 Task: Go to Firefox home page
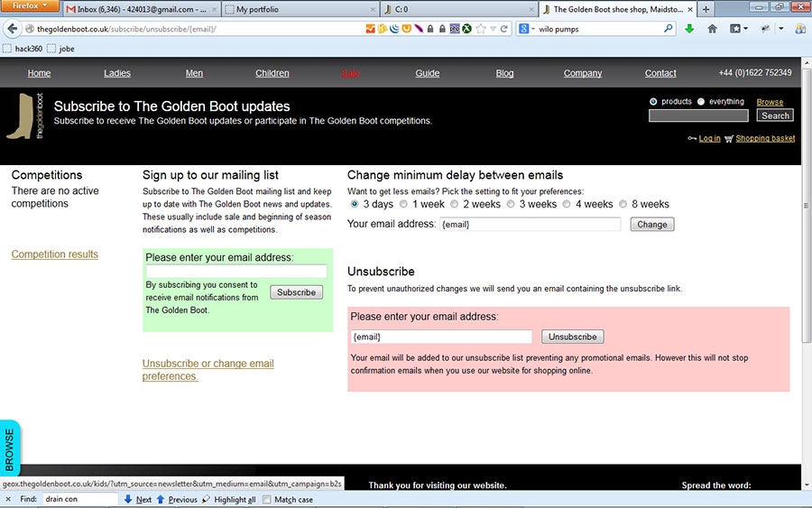[713, 29]
